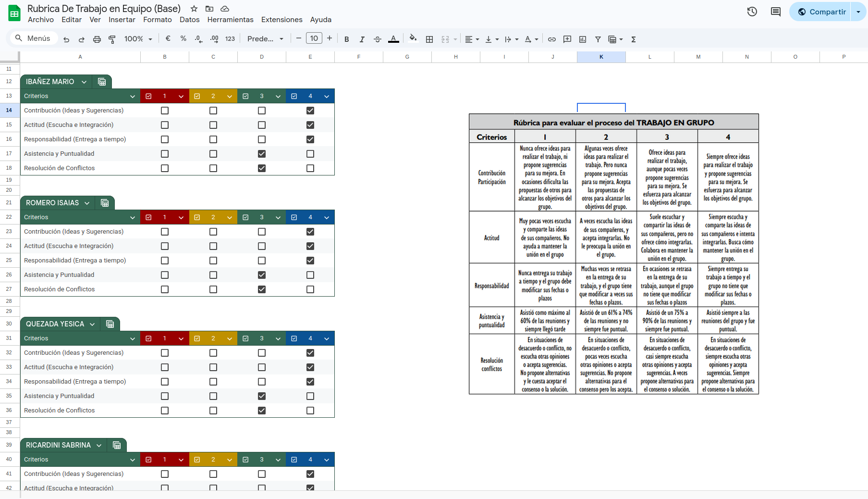This screenshot has height=499, width=868.
Task: Check level 1 for IBAÑEZ Actitud row 15
Action: (165, 125)
